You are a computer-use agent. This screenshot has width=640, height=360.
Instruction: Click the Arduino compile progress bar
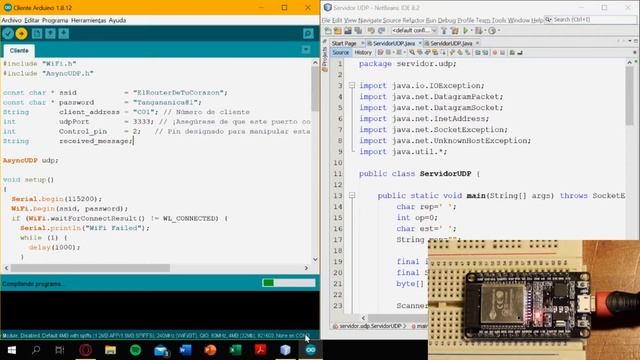click(289, 283)
